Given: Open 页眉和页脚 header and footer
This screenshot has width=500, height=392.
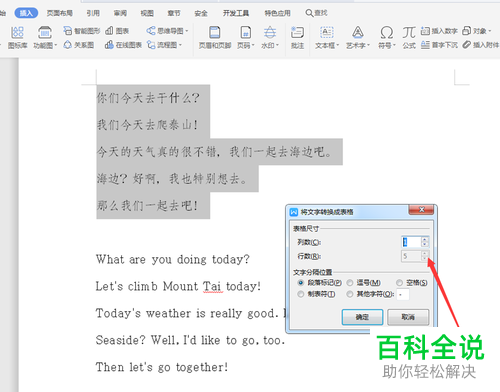Looking at the screenshot, I should tap(215, 37).
